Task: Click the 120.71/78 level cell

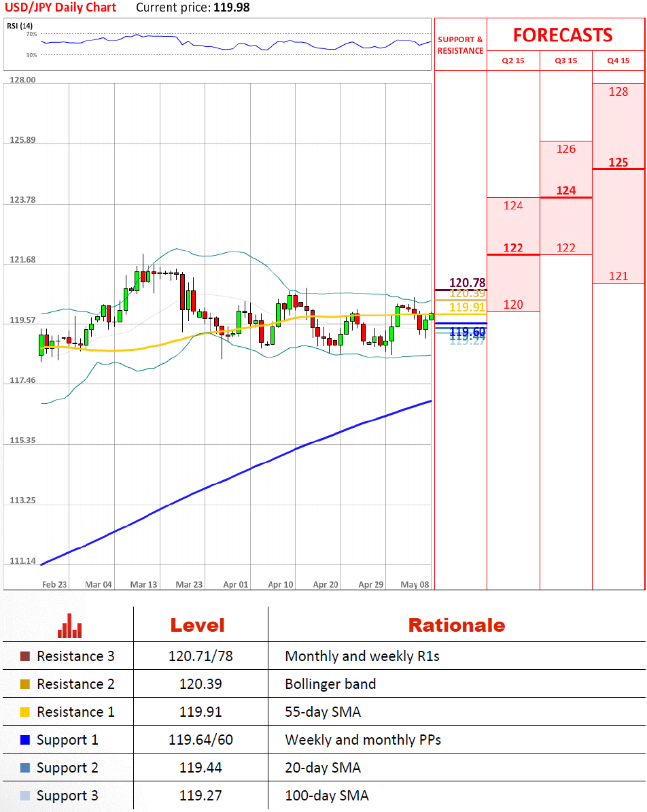Action: pyautogui.click(x=201, y=657)
